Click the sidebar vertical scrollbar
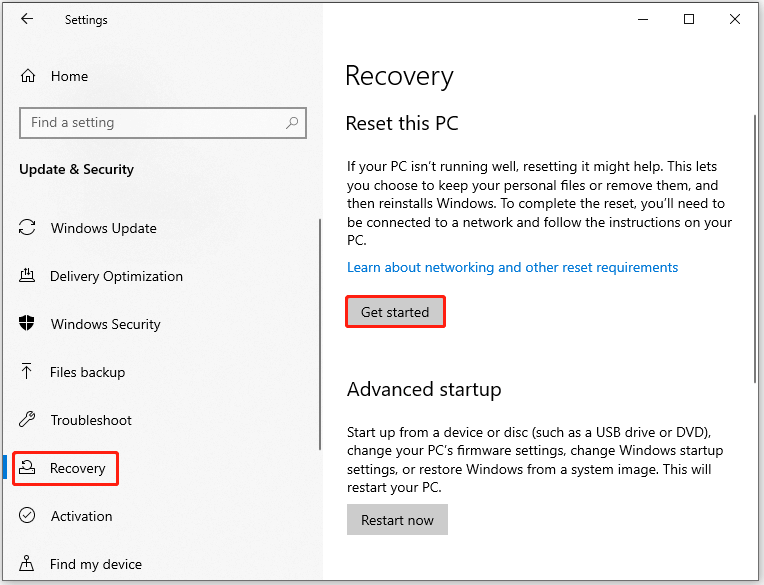 coord(320,334)
